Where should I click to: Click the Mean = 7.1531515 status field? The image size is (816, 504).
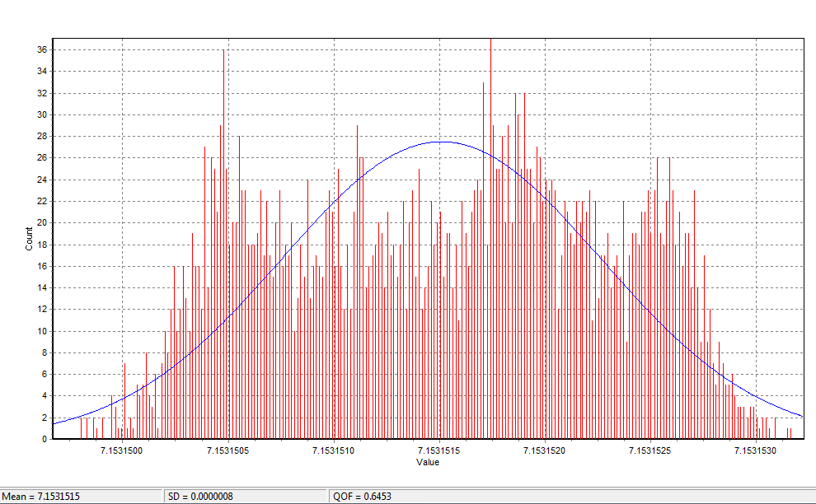pos(81,497)
